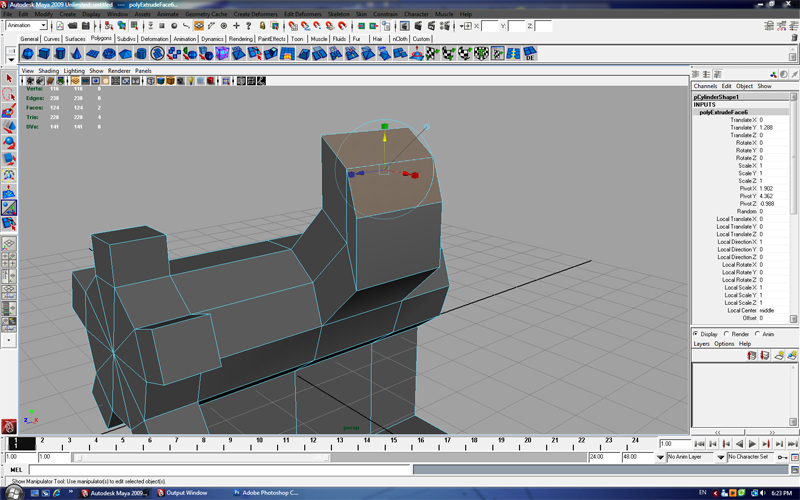Click the auto keyframe key icon

[780, 457]
